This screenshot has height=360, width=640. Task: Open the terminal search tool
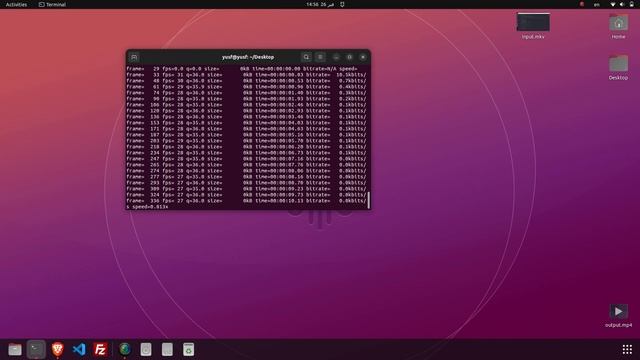(307, 57)
